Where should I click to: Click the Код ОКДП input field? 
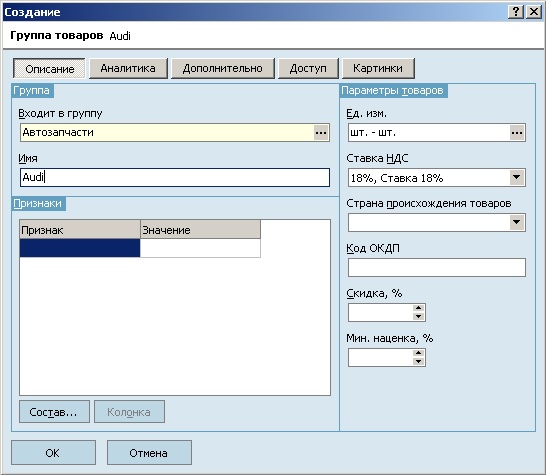(x=437, y=267)
